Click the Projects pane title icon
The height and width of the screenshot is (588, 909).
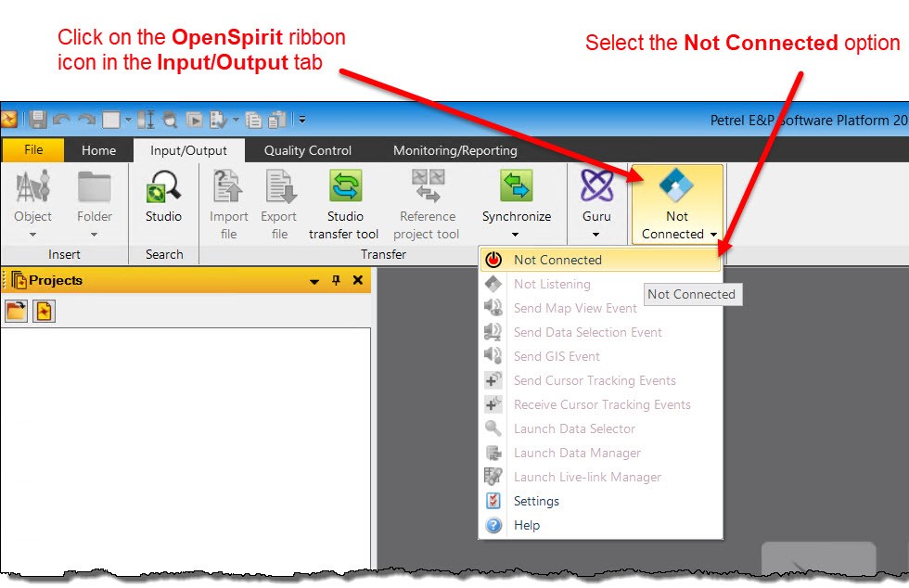pyautogui.click(x=19, y=280)
